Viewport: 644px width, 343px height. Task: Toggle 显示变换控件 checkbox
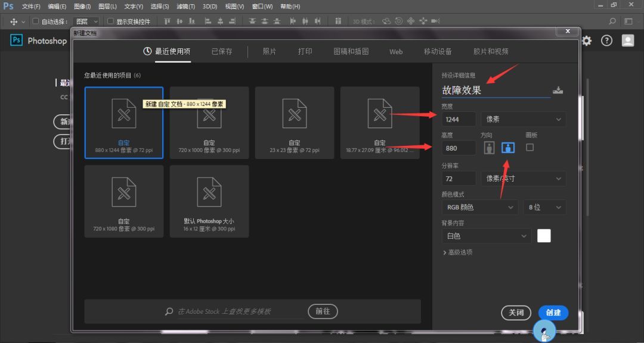(110, 21)
